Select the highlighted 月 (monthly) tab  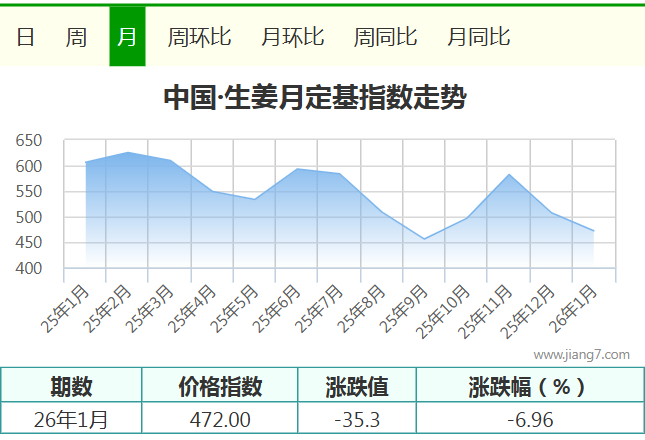click(x=127, y=37)
